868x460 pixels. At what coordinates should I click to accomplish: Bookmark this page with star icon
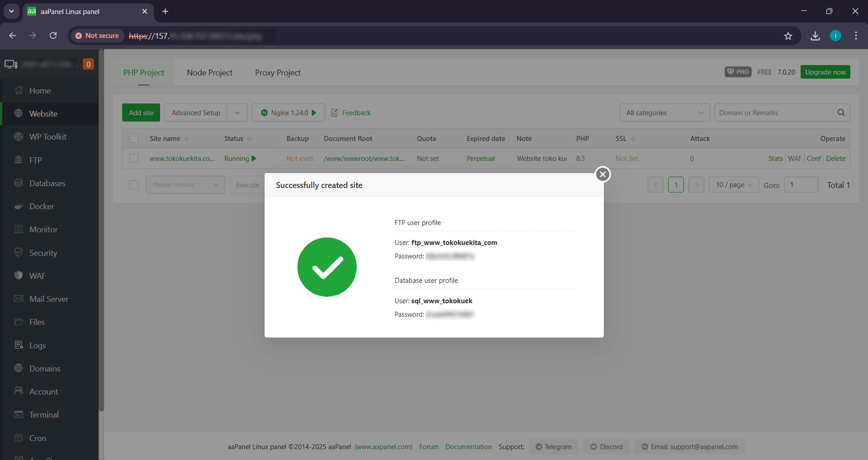point(788,36)
